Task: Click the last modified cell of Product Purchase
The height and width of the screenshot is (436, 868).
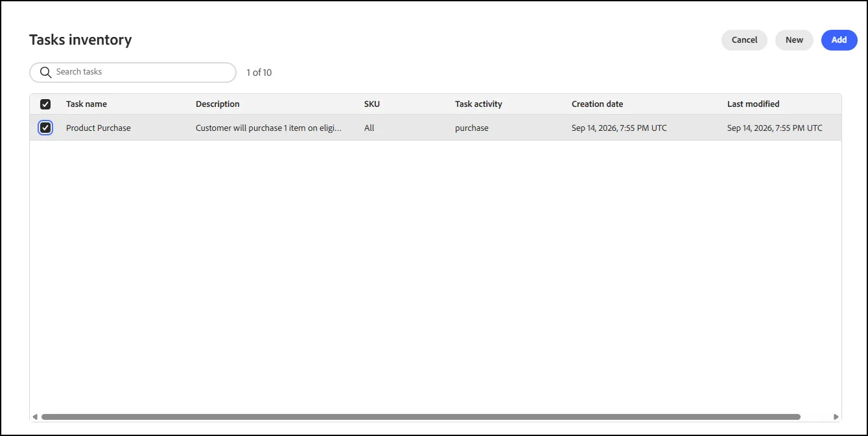Action: 775,128
